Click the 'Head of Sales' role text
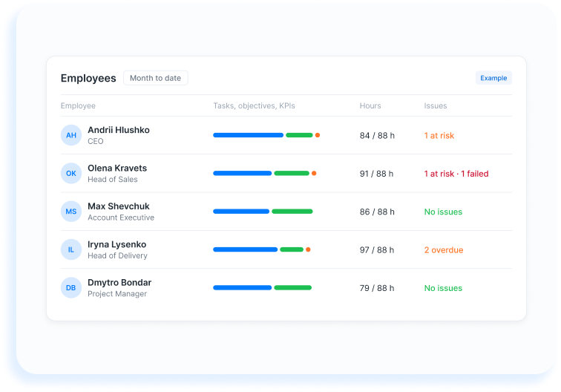Viewport: 561px width, 392px height. (113, 180)
